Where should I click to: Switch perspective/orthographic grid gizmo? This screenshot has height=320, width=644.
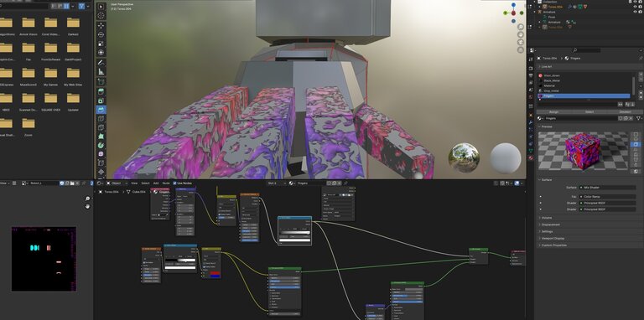(x=521, y=49)
